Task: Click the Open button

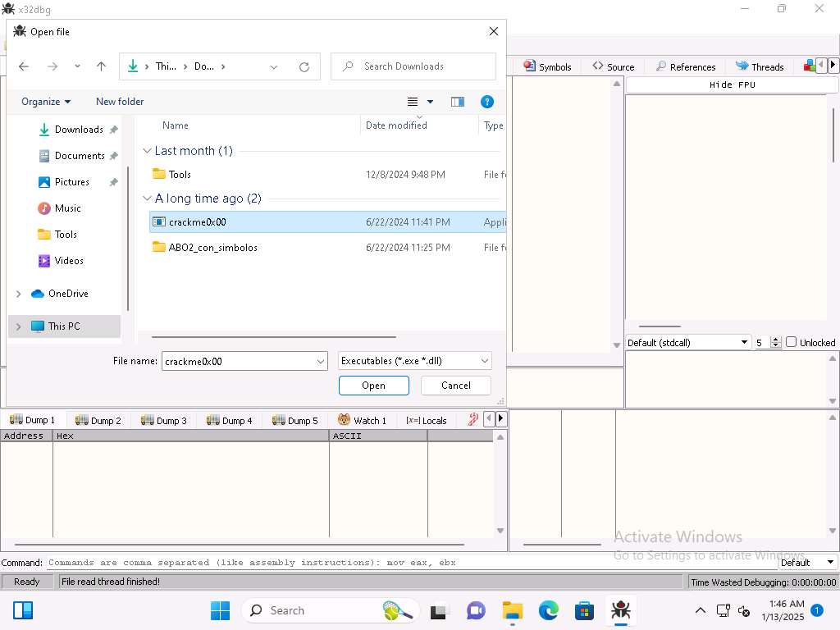Action: (x=373, y=386)
